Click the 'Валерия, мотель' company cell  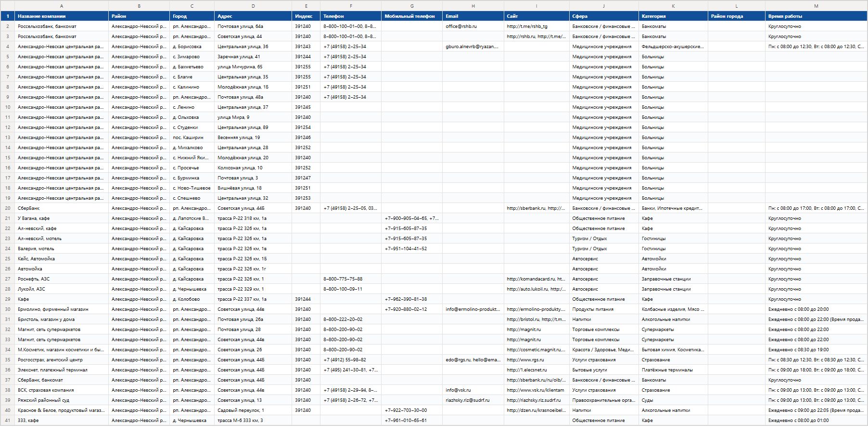62,249
